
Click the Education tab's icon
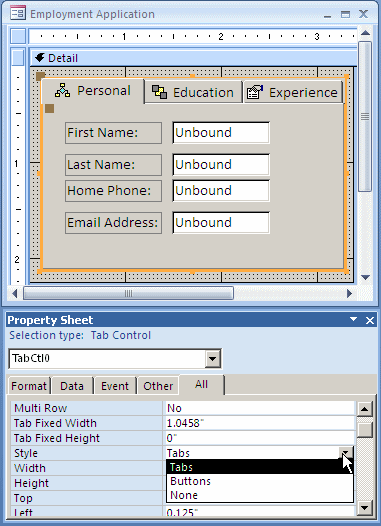[x=159, y=92]
